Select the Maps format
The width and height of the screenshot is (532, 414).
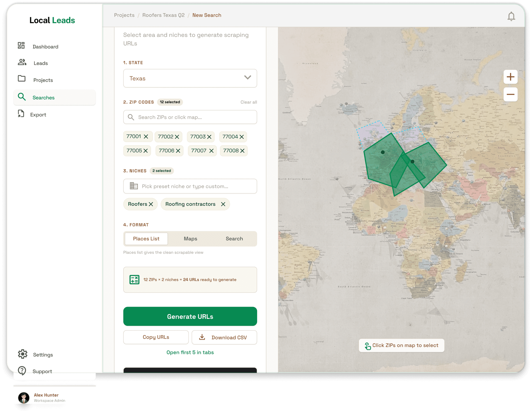tap(190, 239)
